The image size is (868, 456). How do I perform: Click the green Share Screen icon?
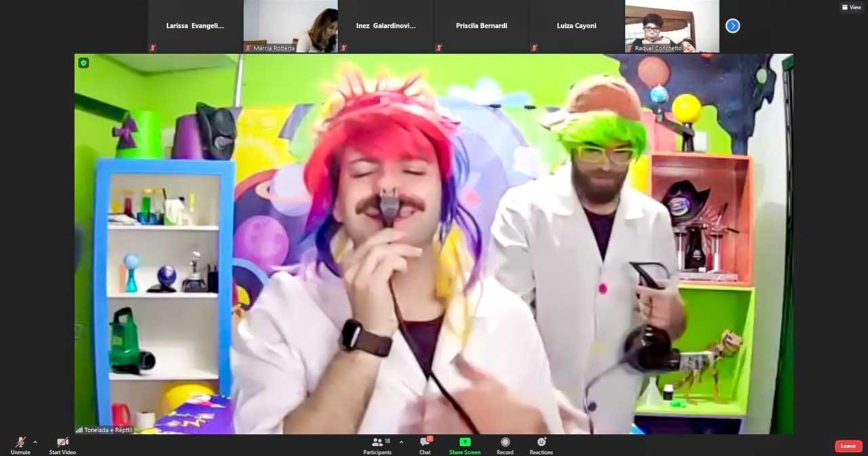coord(465,442)
